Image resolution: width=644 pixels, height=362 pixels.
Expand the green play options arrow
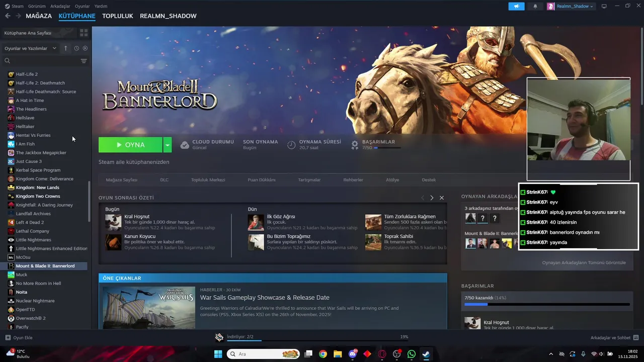click(x=168, y=145)
